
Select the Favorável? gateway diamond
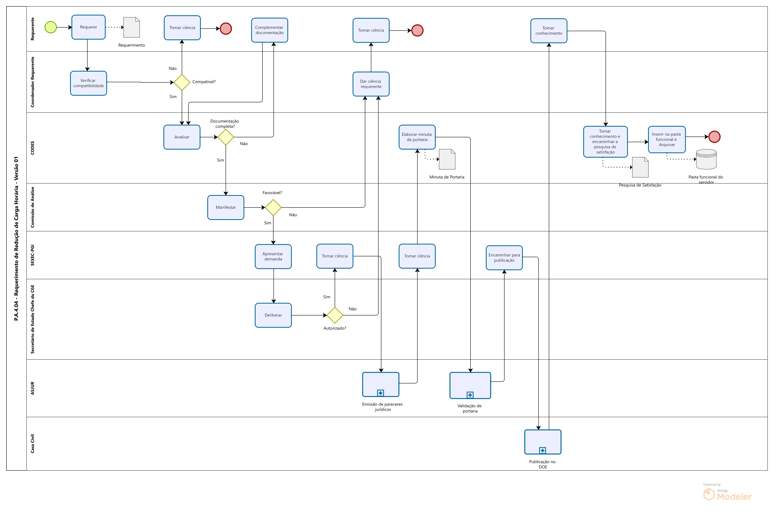[x=273, y=207]
